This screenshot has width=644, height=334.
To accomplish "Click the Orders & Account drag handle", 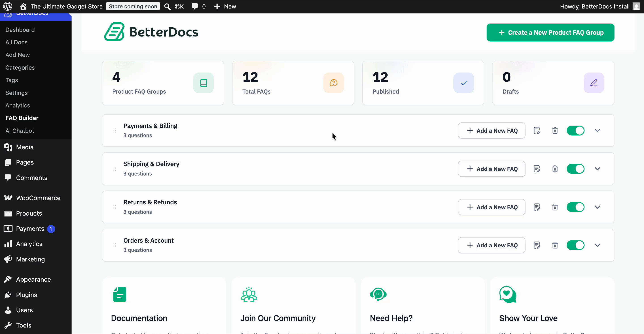I will coord(115,245).
